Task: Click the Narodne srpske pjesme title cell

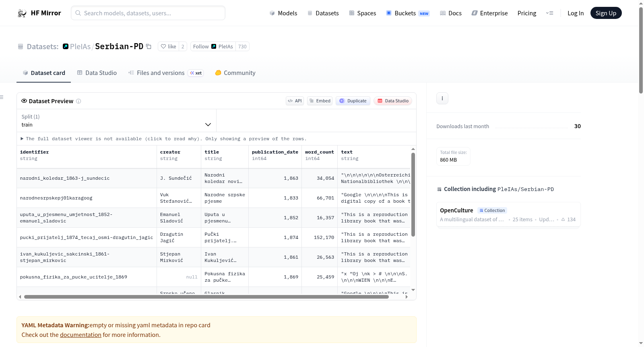Action: [225, 198]
